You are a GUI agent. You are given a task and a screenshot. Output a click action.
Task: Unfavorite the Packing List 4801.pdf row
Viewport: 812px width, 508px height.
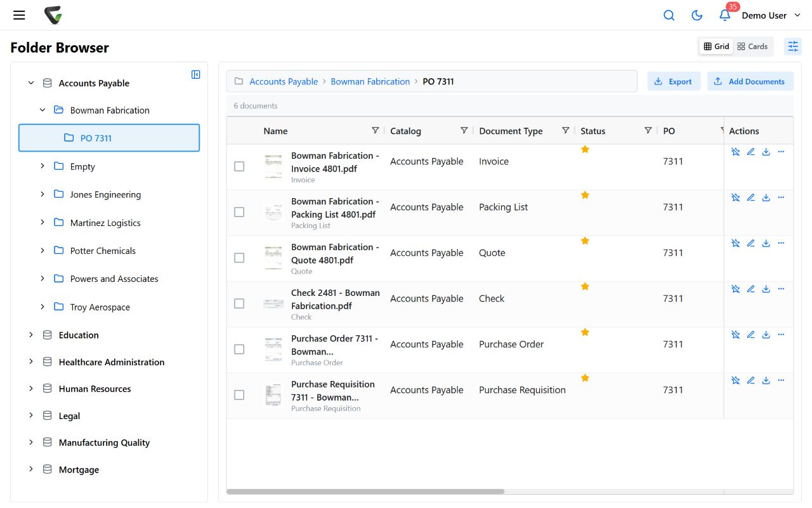(735, 197)
